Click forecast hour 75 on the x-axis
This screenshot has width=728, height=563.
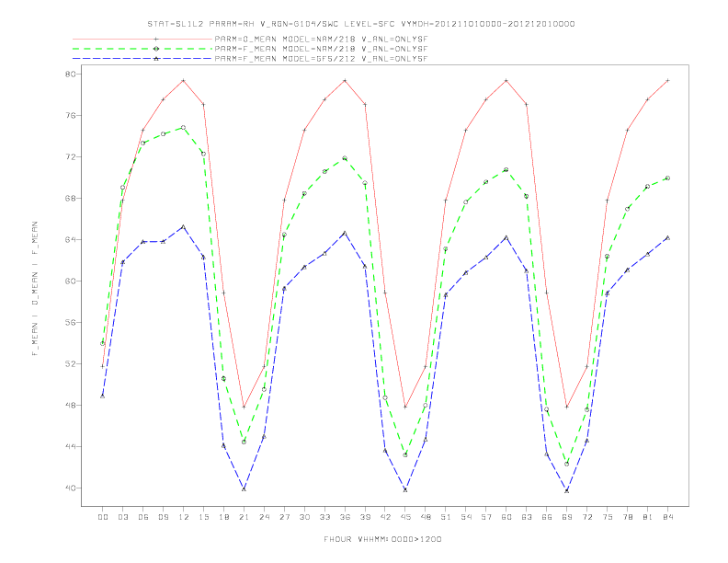point(608,517)
